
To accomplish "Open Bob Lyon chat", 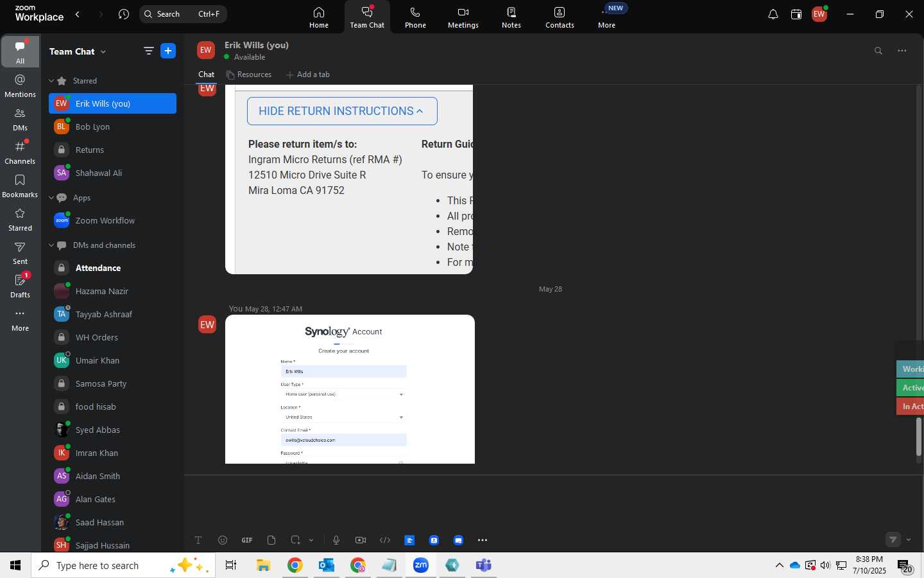I will [x=112, y=127].
